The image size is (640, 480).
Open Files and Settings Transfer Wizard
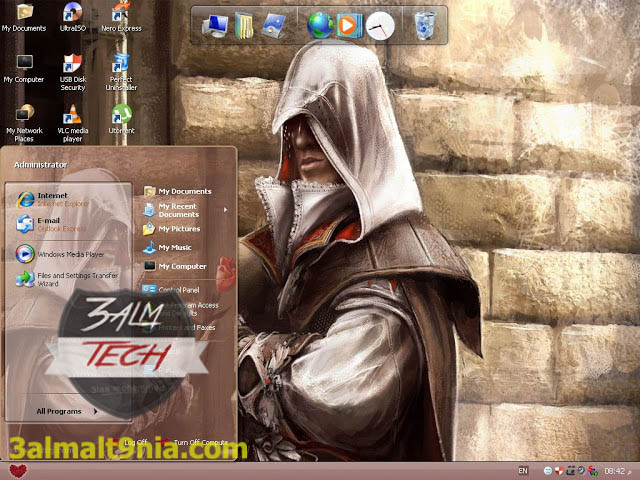coord(67,279)
